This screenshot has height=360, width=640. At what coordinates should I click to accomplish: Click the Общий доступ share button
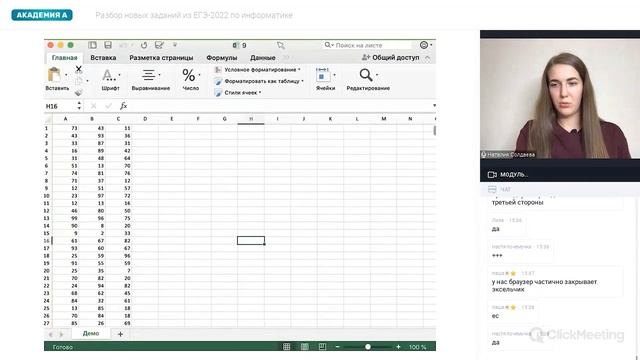(391, 58)
